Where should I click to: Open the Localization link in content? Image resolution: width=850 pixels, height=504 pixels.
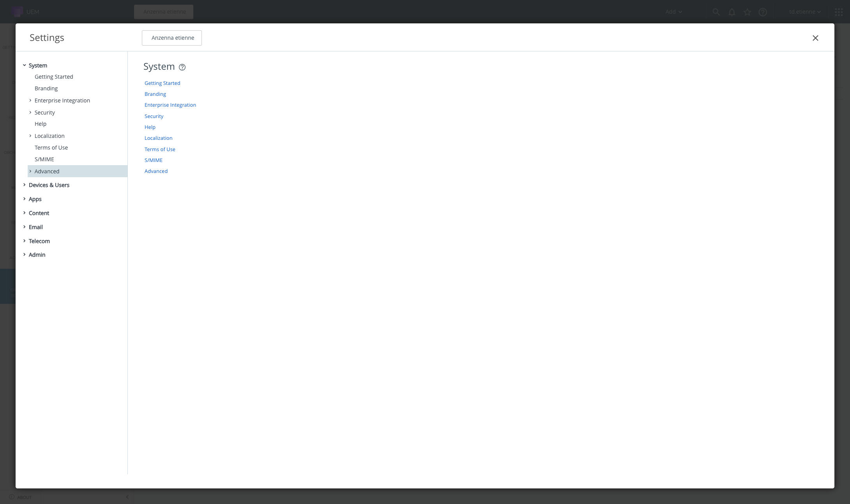click(x=158, y=138)
